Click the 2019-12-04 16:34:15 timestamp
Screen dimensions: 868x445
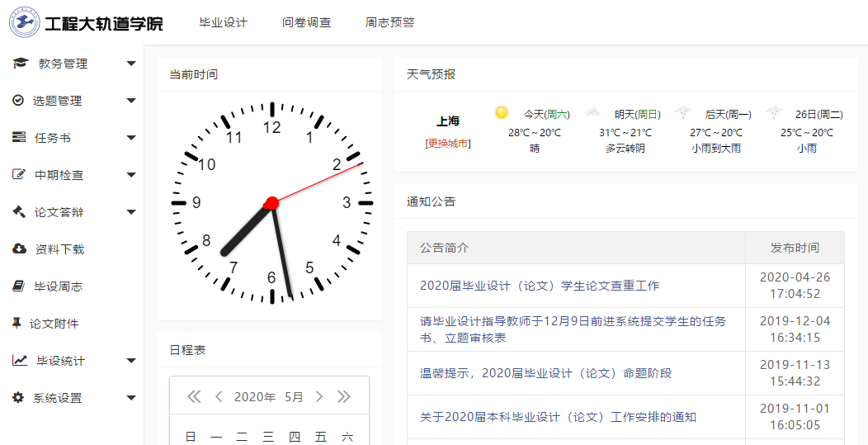795,329
